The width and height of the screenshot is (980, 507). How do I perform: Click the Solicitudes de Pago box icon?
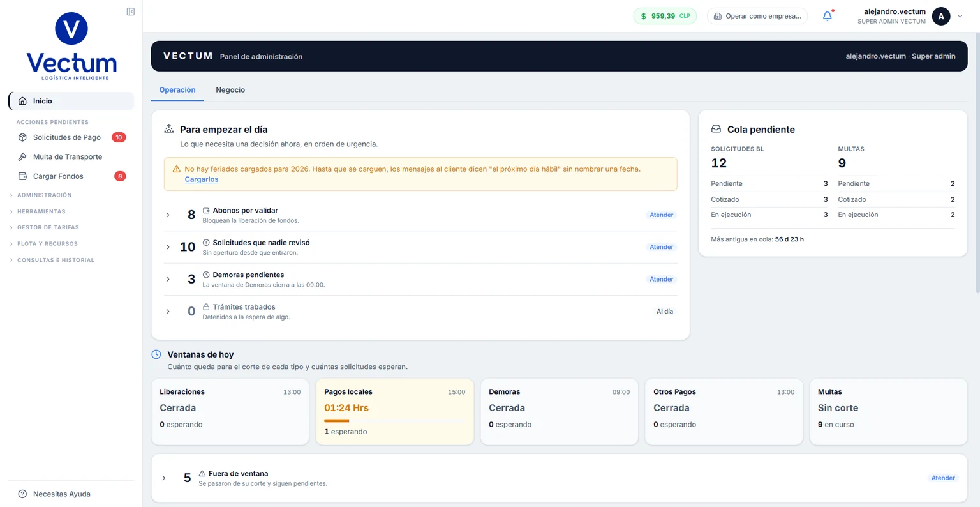(x=22, y=137)
